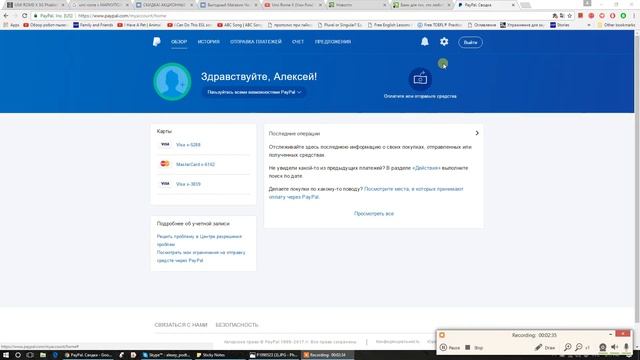640x360 pixels.
Task: Open the Stories bookmark
Action: pos(560,25)
